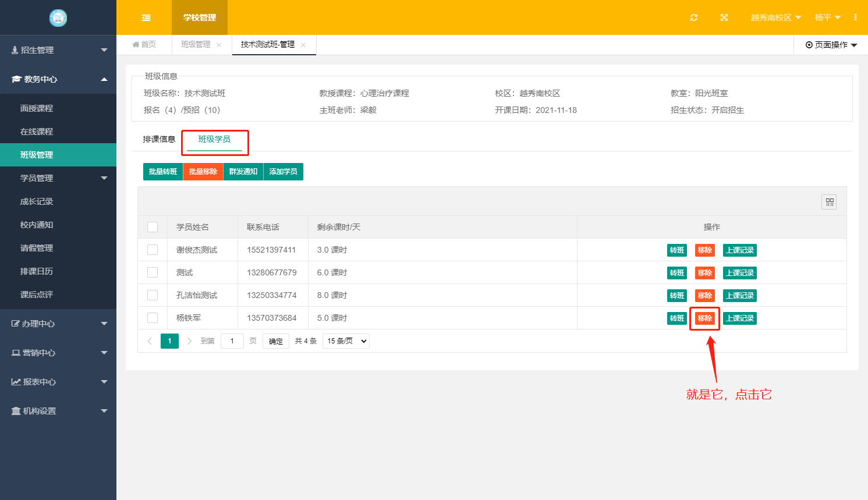Image resolution: width=868 pixels, height=500 pixels.
Task: Click the sidebar collapse menu icon
Action: coord(146,17)
